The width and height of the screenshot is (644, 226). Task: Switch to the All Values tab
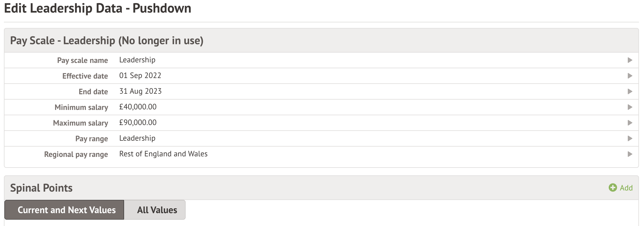click(x=157, y=210)
